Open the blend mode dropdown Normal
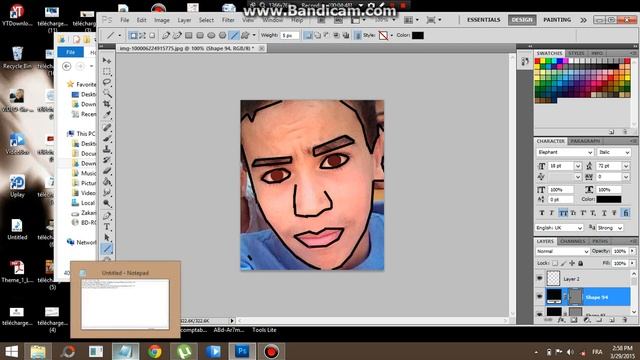Image resolution: width=640 pixels, height=360 pixels. point(562,251)
